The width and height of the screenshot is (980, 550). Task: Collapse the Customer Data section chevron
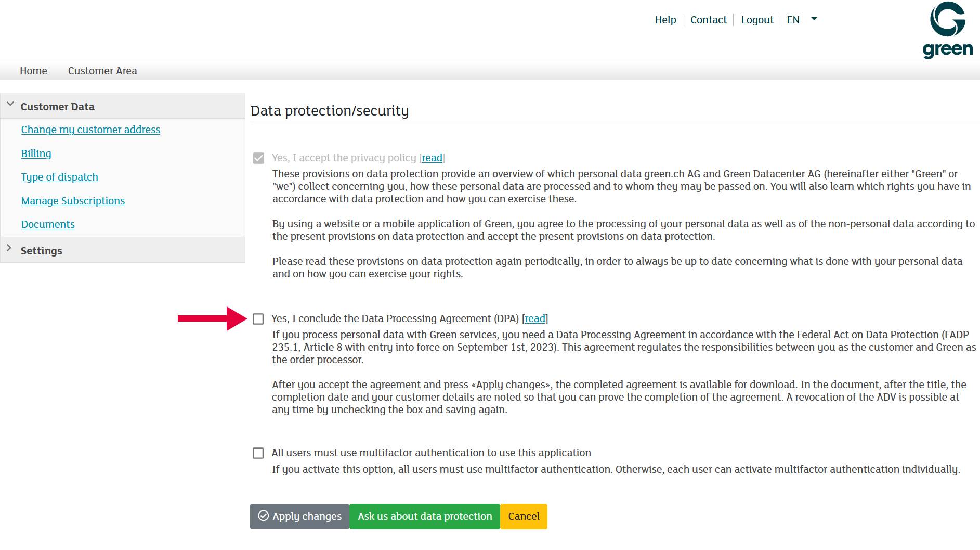coord(10,104)
